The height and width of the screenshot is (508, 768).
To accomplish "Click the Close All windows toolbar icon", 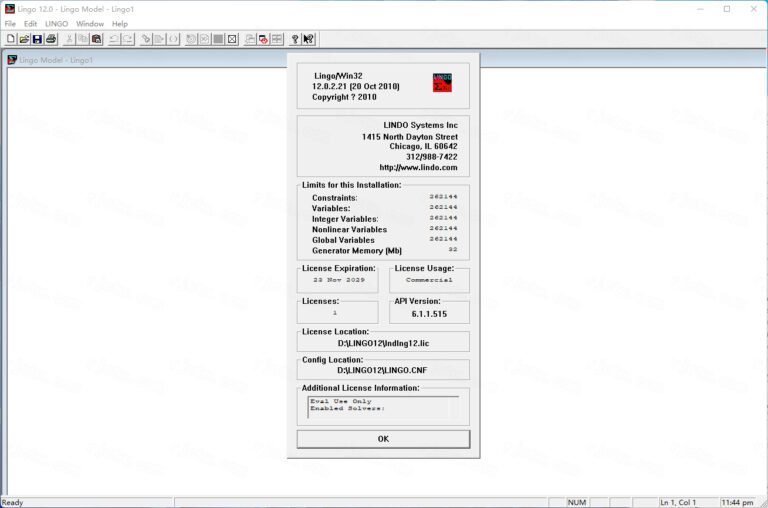I will pyautogui.click(x=264, y=39).
